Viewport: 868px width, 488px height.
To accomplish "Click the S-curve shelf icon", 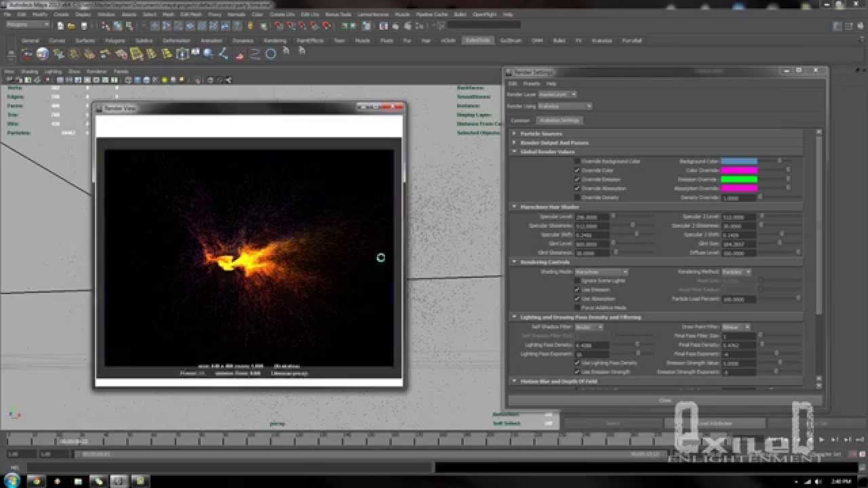I will click(x=255, y=54).
